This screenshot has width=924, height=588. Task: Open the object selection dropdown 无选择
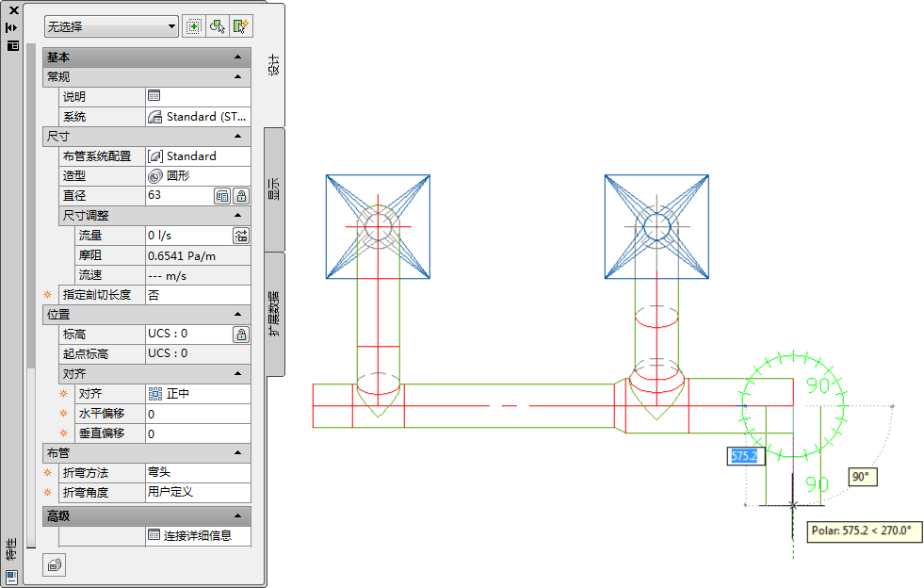coord(111,26)
